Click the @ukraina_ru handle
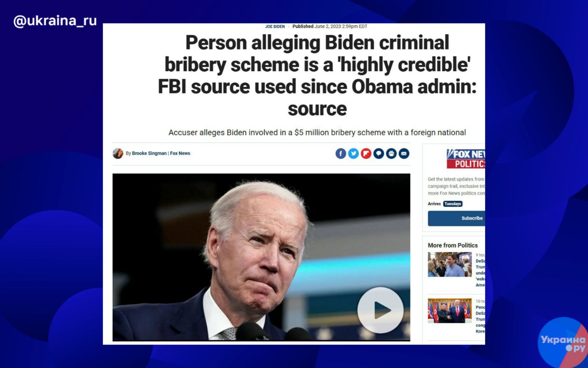 (x=55, y=21)
